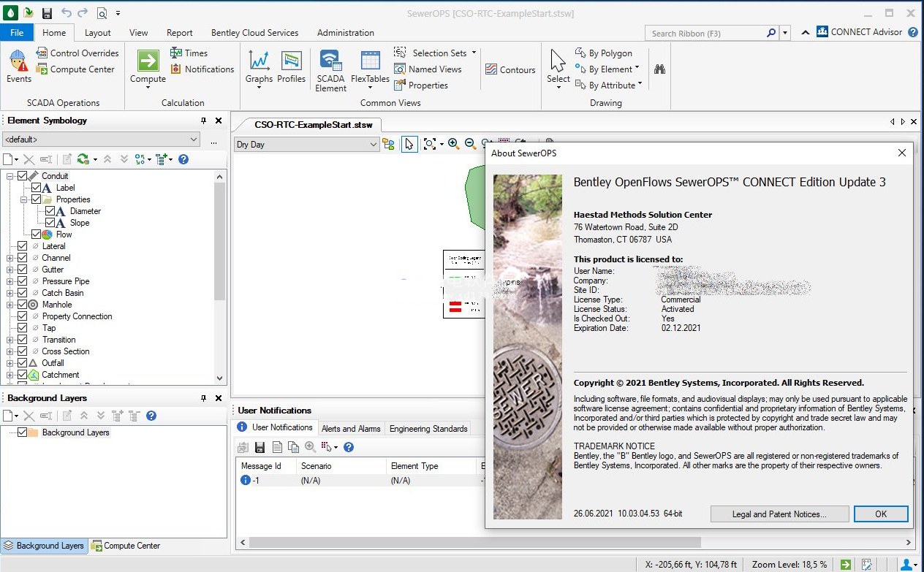Pin the Element Symbology panel
Viewport: 924px width, 572px height.
point(203,121)
